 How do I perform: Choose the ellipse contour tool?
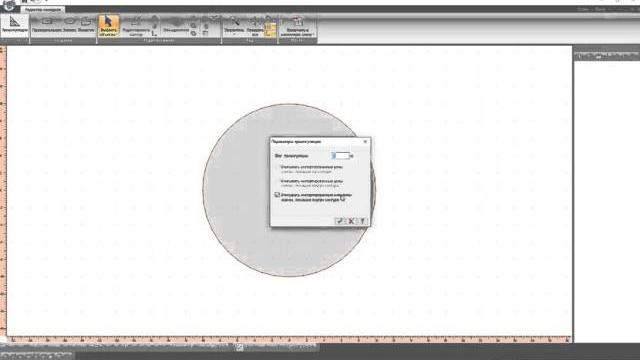click(x=70, y=25)
